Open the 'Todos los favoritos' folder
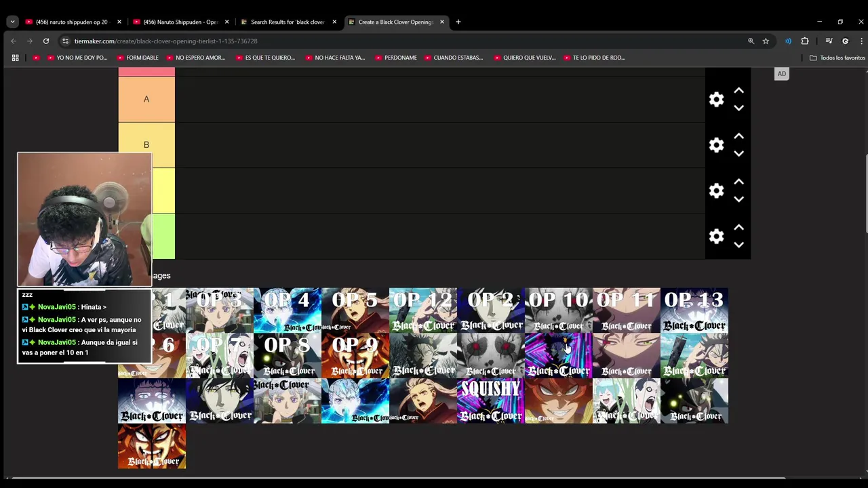Screen dimensions: 868x488 pos(837,58)
